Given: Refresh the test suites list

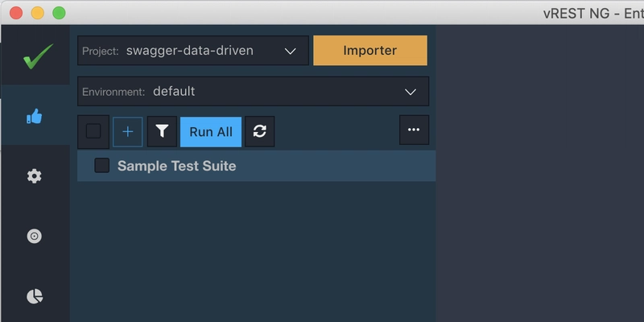Looking at the screenshot, I should pos(259,131).
